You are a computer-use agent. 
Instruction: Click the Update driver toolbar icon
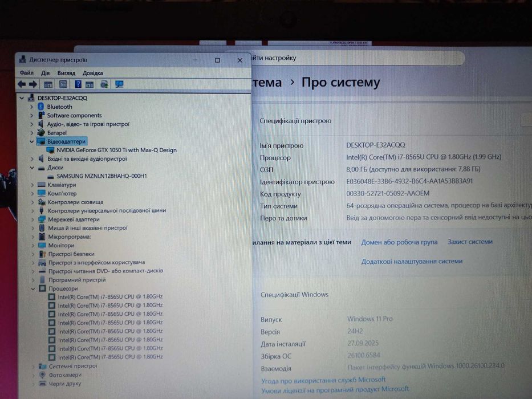[x=104, y=84]
